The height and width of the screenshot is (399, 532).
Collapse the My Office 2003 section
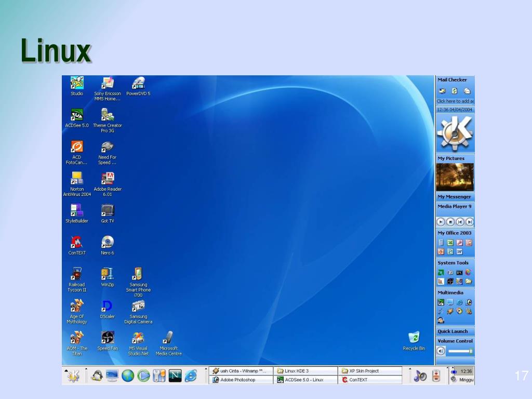click(x=455, y=233)
